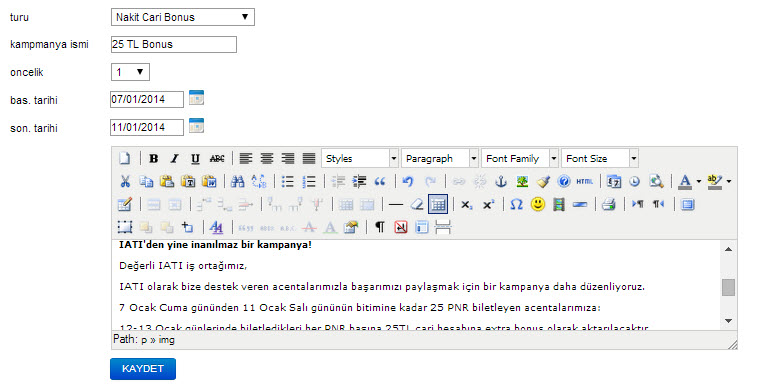Click the editor vertical scrollbar thumb

pyautogui.click(x=729, y=287)
